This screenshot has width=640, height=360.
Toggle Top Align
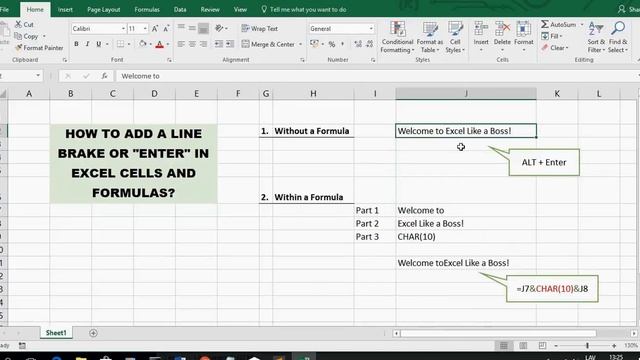pos(181,28)
